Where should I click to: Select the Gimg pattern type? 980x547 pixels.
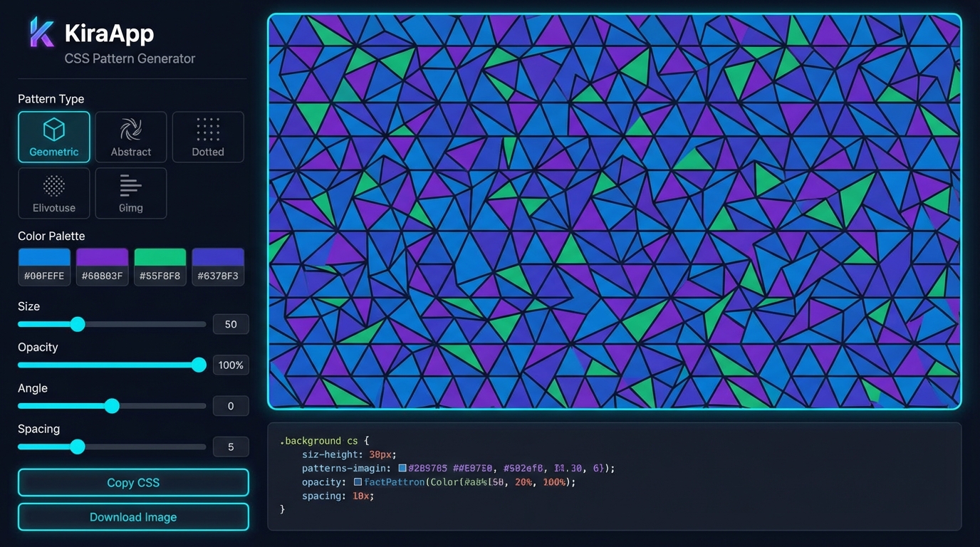coord(130,193)
